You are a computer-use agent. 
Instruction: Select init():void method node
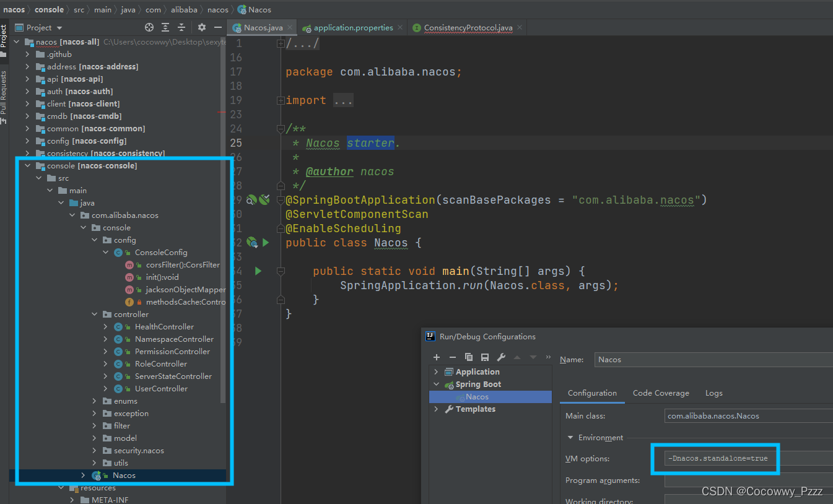[x=162, y=277]
